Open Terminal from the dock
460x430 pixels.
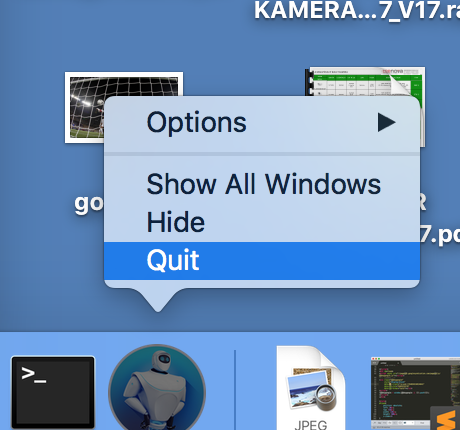point(53,392)
